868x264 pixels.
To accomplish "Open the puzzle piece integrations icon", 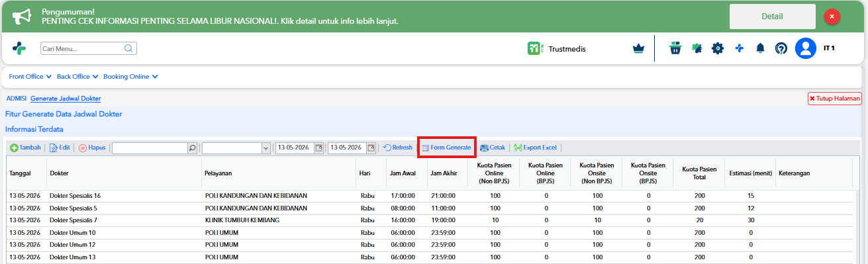I will [697, 48].
